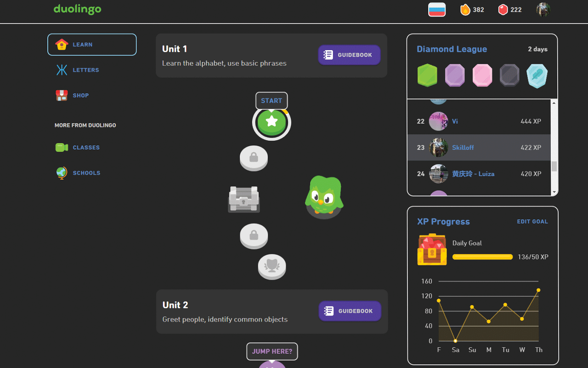Select the light blue diamond league badge
Viewport: 588px width, 368px height.
point(537,76)
